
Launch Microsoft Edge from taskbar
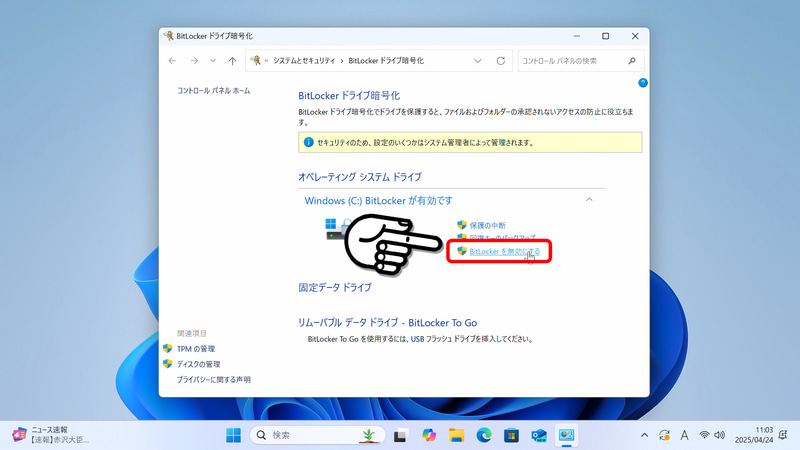484,435
